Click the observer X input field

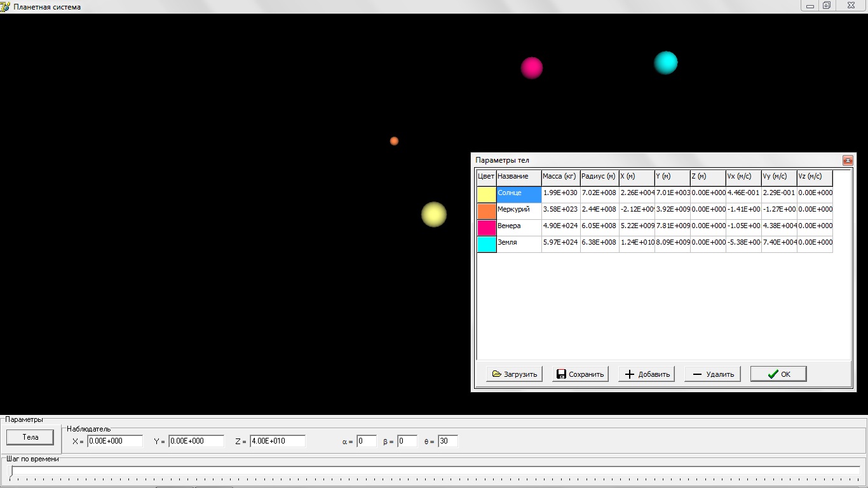[x=115, y=441]
